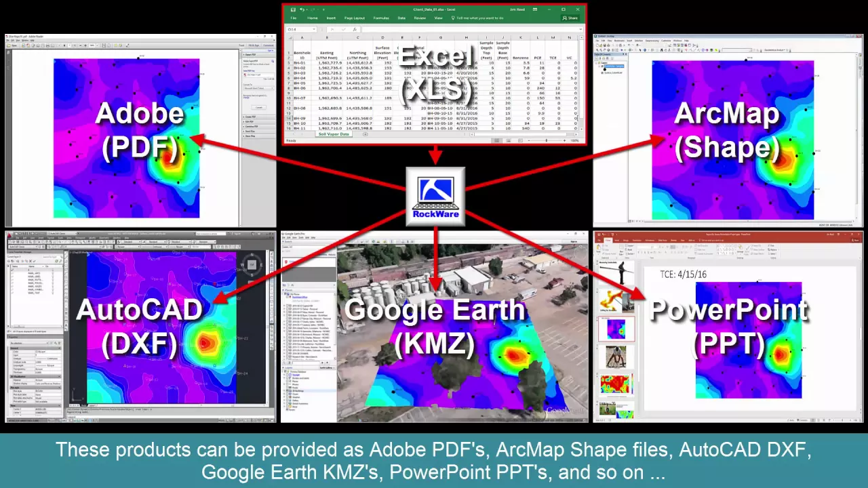Click the 'Tell me what you want to do' box

tap(477, 18)
